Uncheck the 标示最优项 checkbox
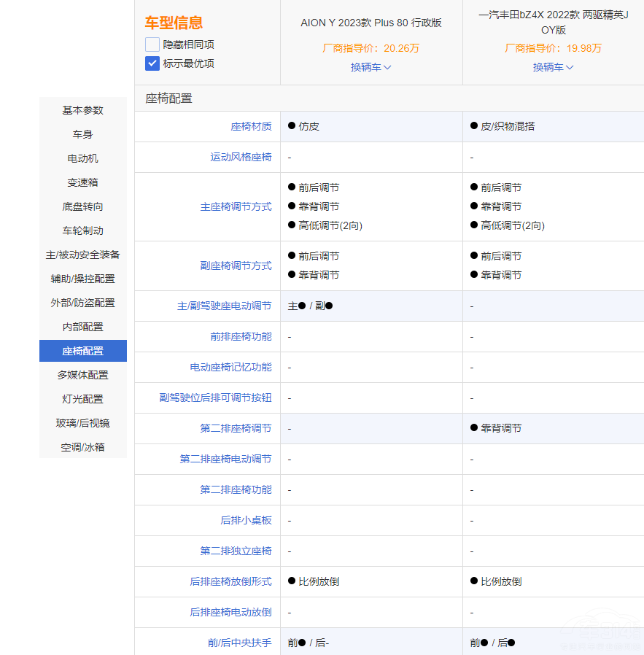Viewport: 644px width, 655px height. point(152,63)
